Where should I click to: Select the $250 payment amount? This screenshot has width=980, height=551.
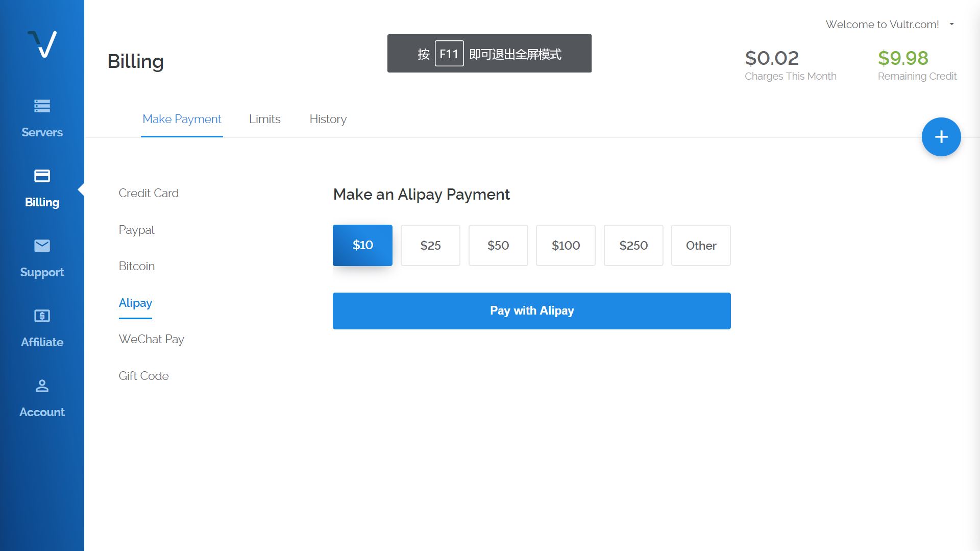633,245
